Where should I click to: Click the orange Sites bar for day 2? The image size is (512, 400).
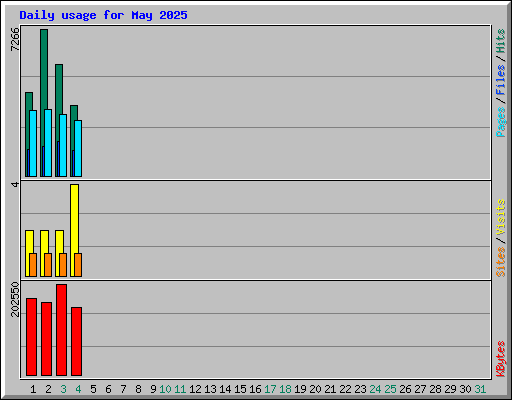point(48,265)
